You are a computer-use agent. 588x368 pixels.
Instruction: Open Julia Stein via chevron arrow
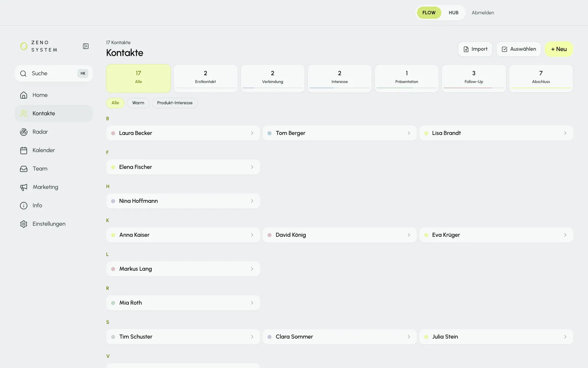565,337
